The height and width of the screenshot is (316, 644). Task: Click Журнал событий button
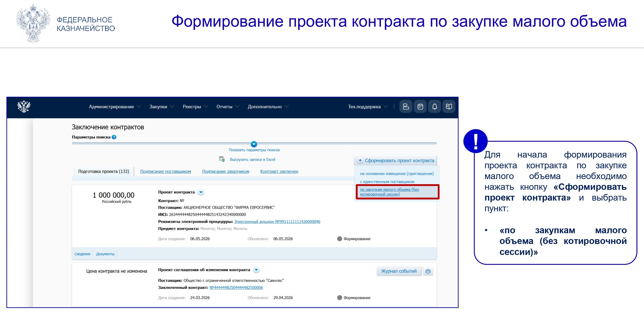coord(399,271)
